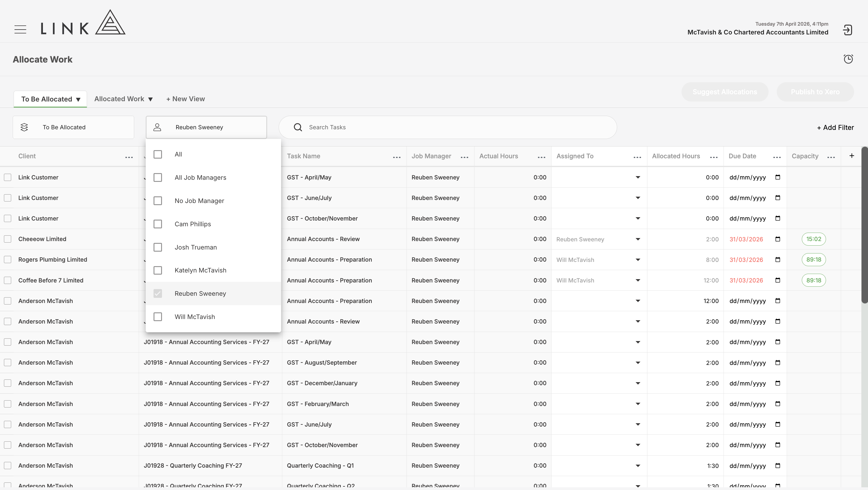Check the All Job Managers option
The width and height of the screenshot is (868, 490).
pos(158,177)
